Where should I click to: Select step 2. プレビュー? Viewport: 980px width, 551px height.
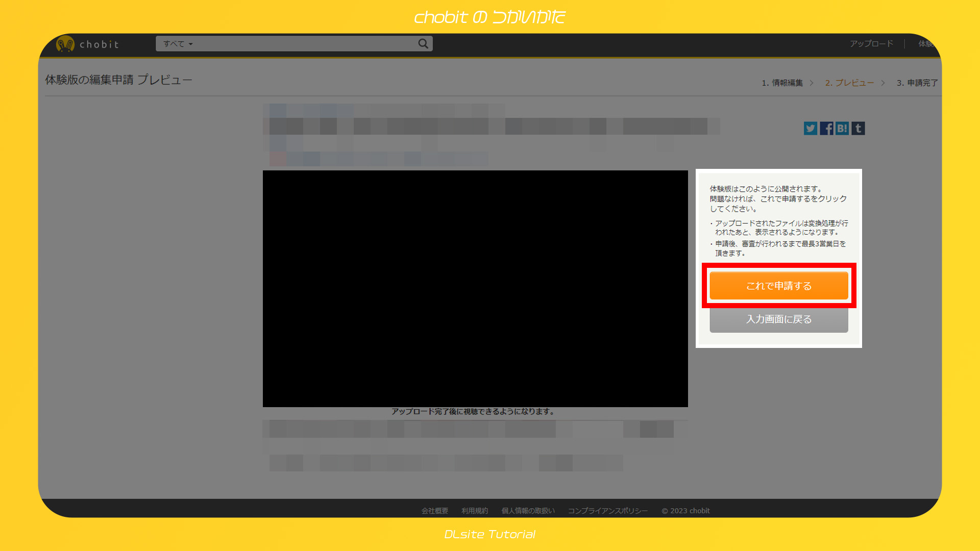(849, 83)
